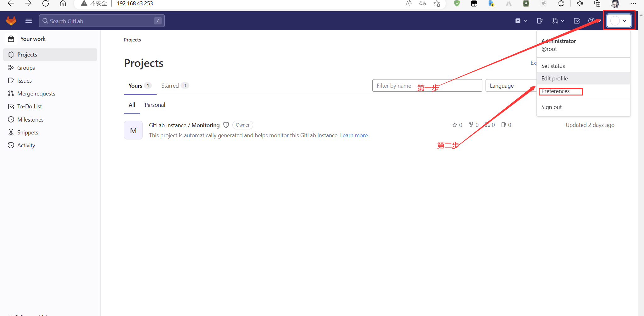This screenshot has height=316, width=644.
Task: Click the hamburger navigation menu icon
Action: point(29,20)
